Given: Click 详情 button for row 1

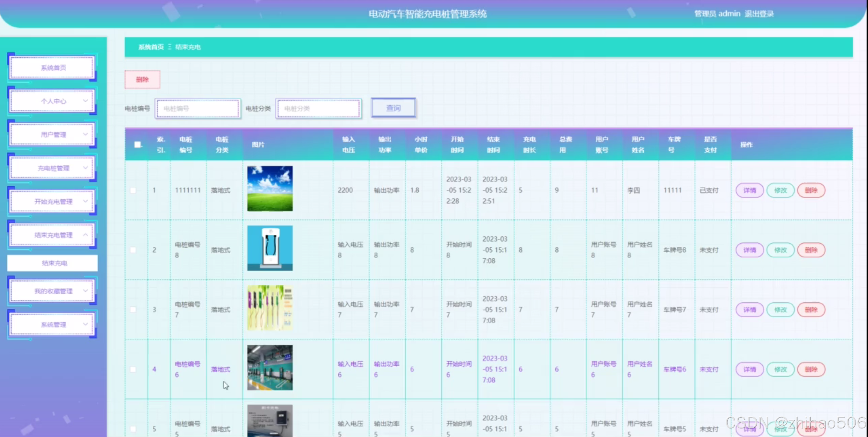Looking at the screenshot, I should (749, 190).
